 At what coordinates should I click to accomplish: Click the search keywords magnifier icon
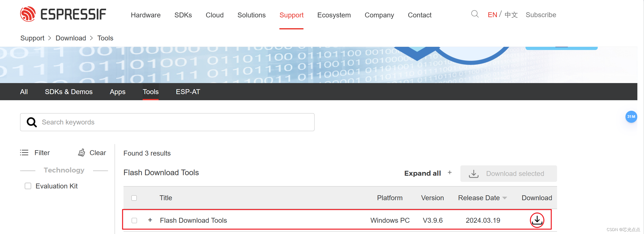click(x=32, y=122)
